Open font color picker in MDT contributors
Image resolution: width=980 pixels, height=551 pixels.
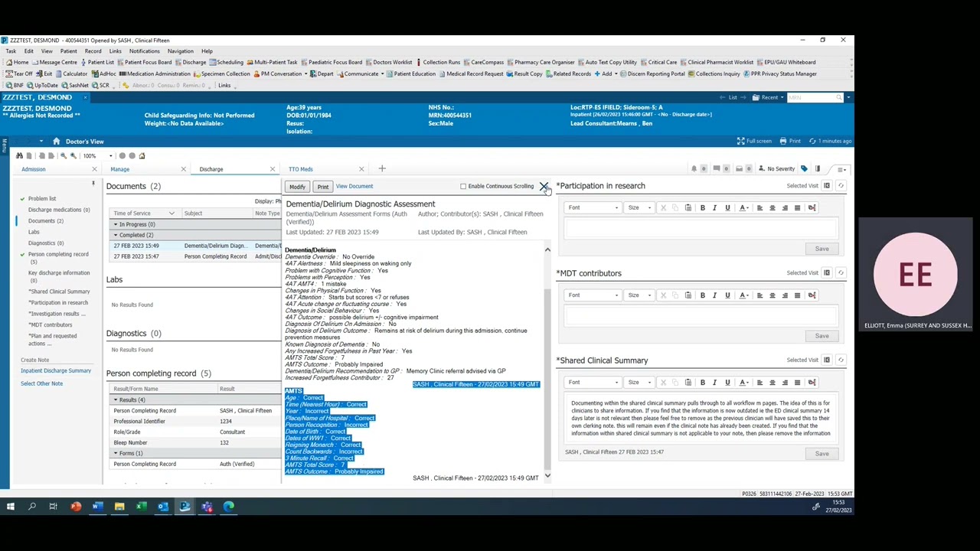click(x=744, y=295)
